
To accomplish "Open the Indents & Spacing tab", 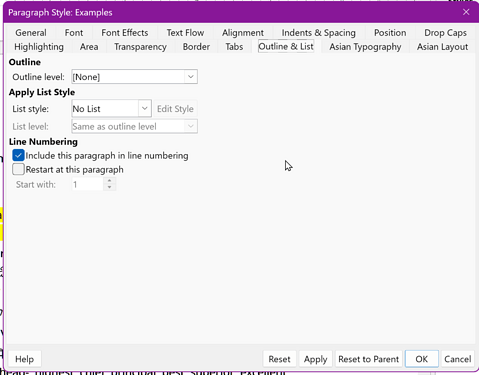I will click(319, 33).
